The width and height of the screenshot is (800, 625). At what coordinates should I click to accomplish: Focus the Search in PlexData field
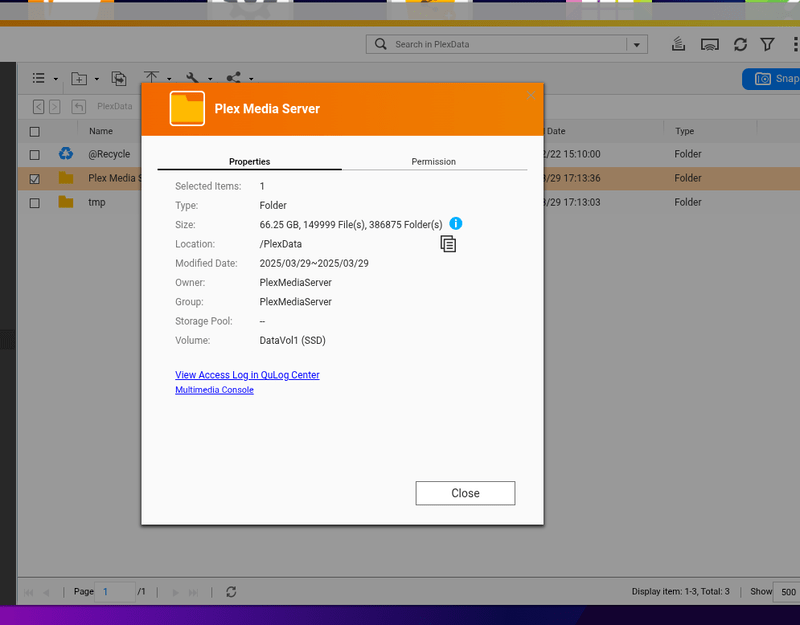[x=507, y=44]
